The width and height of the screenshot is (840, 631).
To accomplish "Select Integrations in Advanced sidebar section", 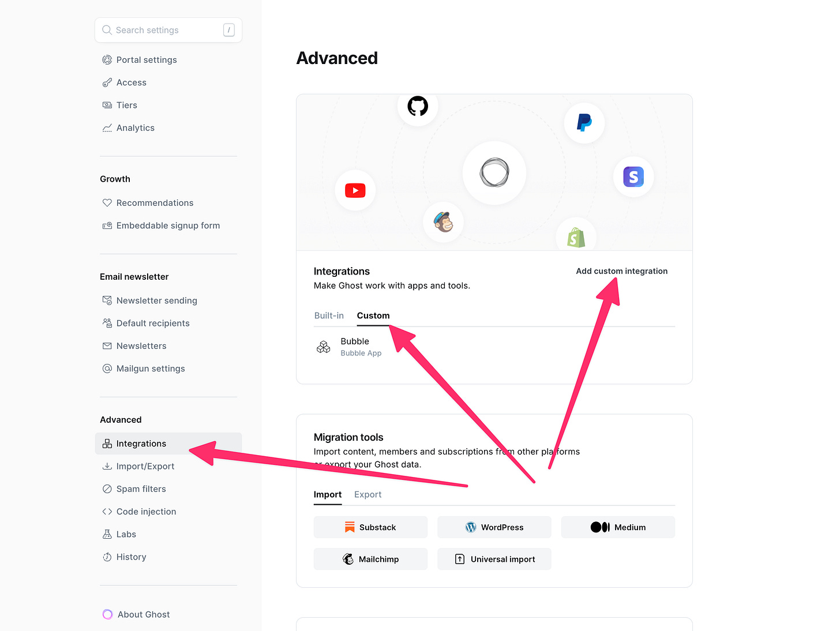I will point(168,444).
